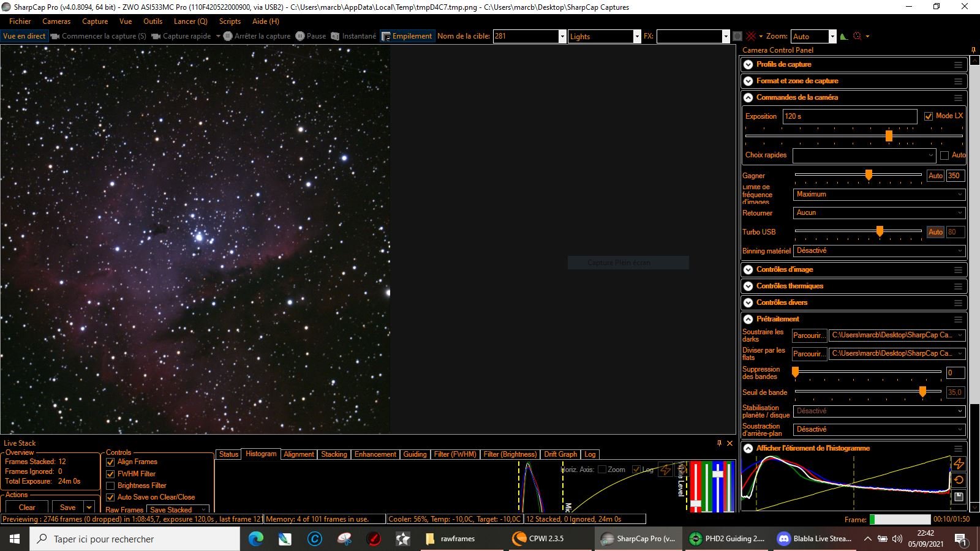Expand the Contrôles d'image section
This screenshot has width=980, height=551.
click(748, 269)
